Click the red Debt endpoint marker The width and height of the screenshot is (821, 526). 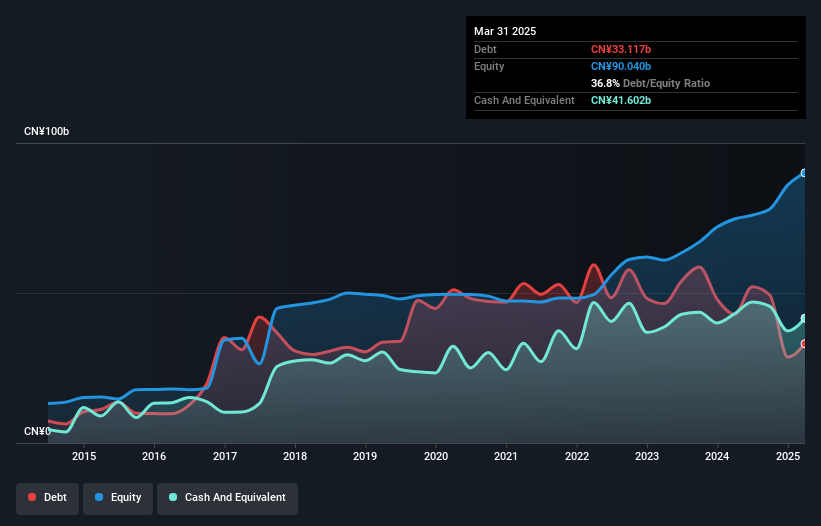[804, 344]
